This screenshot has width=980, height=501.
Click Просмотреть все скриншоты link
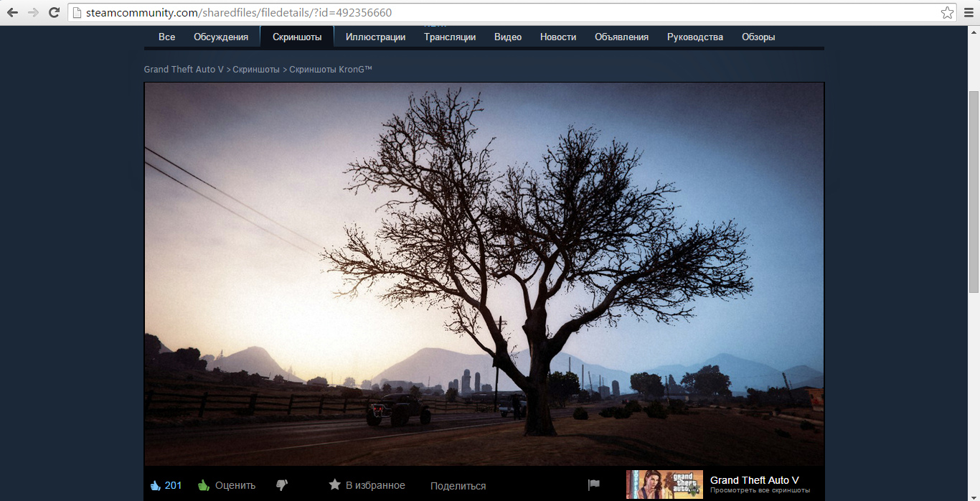760,491
